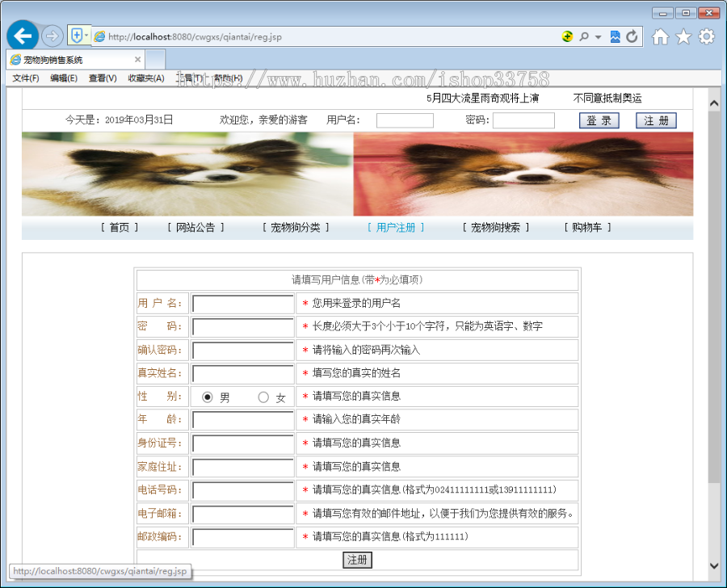Click the date text 2019年03月31日
This screenshot has height=588, width=727.
coord(139,120)
